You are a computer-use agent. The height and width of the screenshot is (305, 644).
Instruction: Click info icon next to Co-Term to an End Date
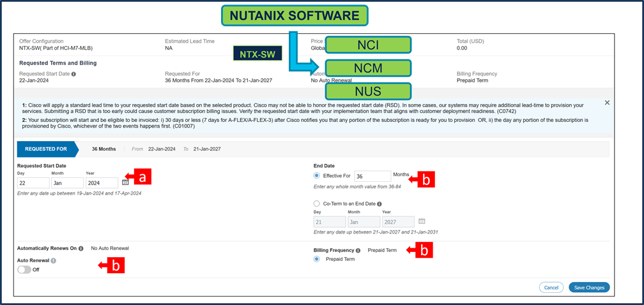379,204
